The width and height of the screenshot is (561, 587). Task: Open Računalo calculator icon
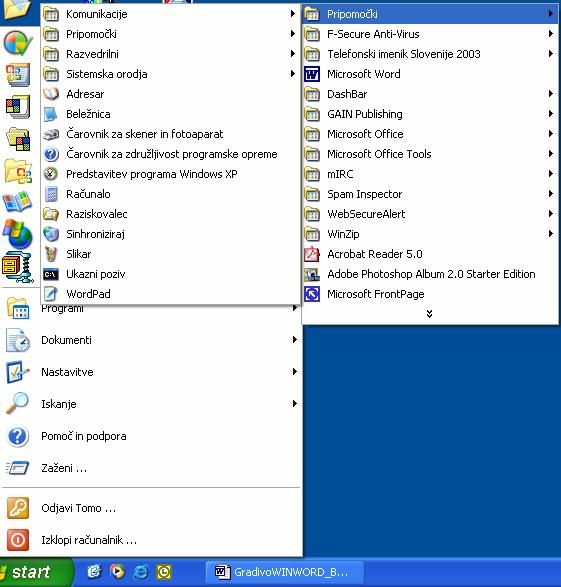click(51, 194)
